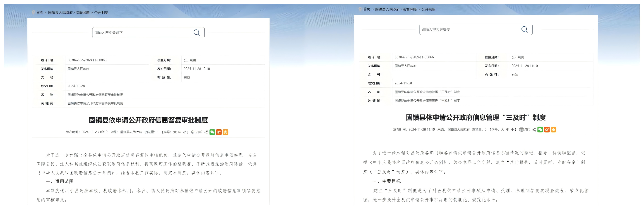Click 有效 validity value on 答复审批制度 page
The image size is (644, 209).
(x=187, y=77)
